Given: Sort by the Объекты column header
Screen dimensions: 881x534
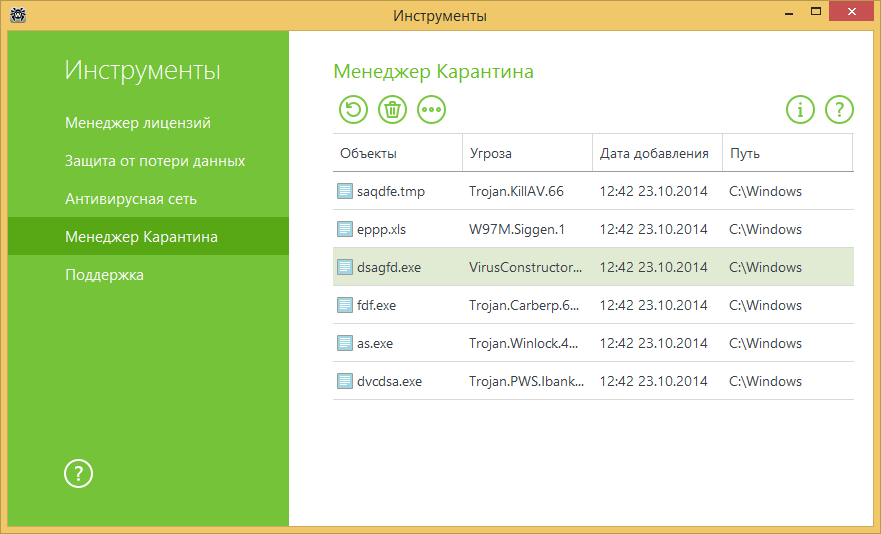Looking at the screenshot, I should click(397, 153).
